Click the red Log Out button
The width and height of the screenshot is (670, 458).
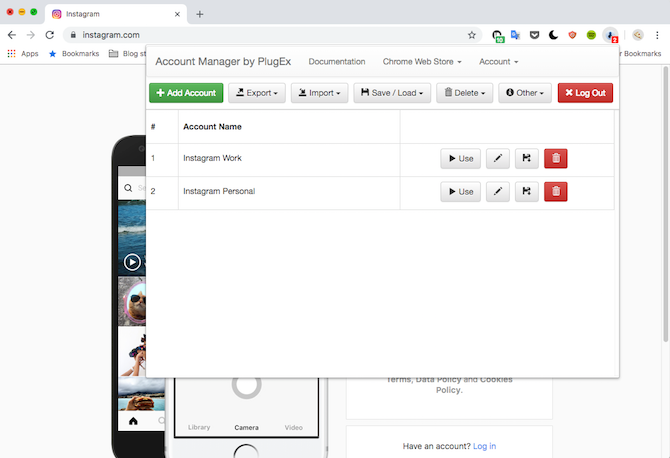point(585,93)
